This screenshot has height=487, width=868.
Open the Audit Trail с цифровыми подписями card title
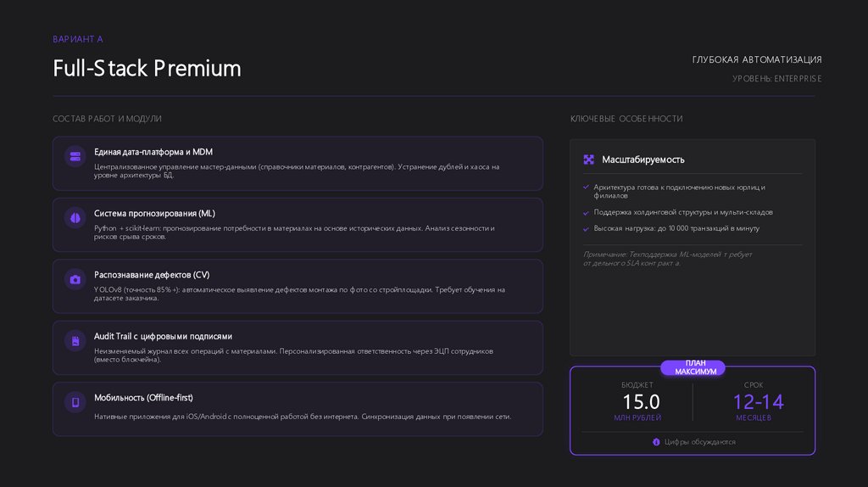click(163, 336)
